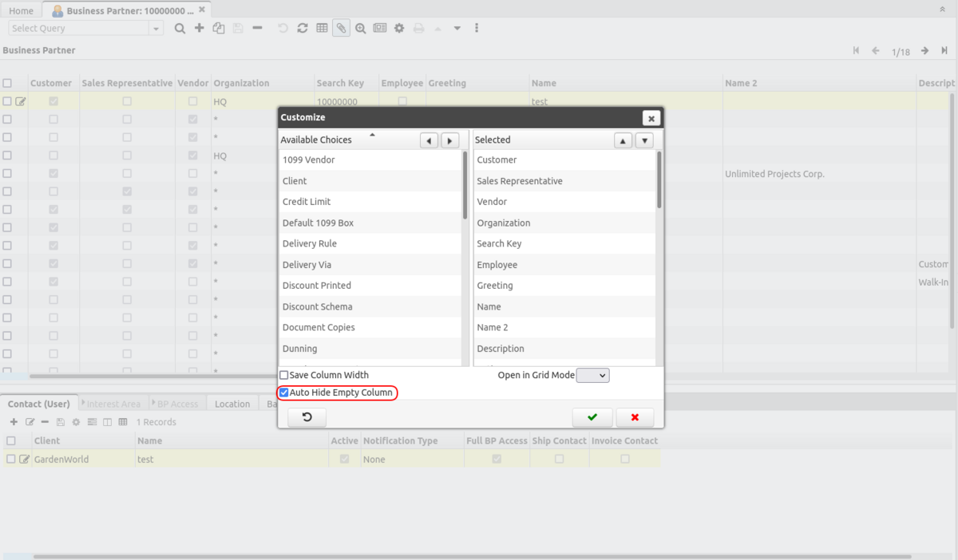Select Search Key in the Selected list

coord(499,244)
